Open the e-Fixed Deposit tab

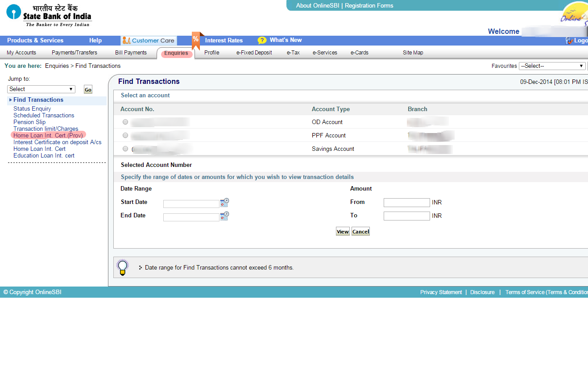(x=254, y=53)
